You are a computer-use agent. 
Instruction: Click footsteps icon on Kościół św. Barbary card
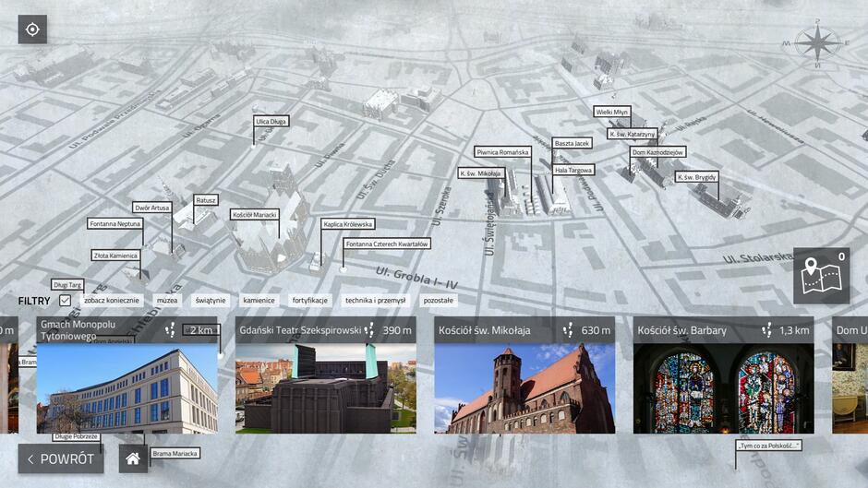[x=766, y=330]
